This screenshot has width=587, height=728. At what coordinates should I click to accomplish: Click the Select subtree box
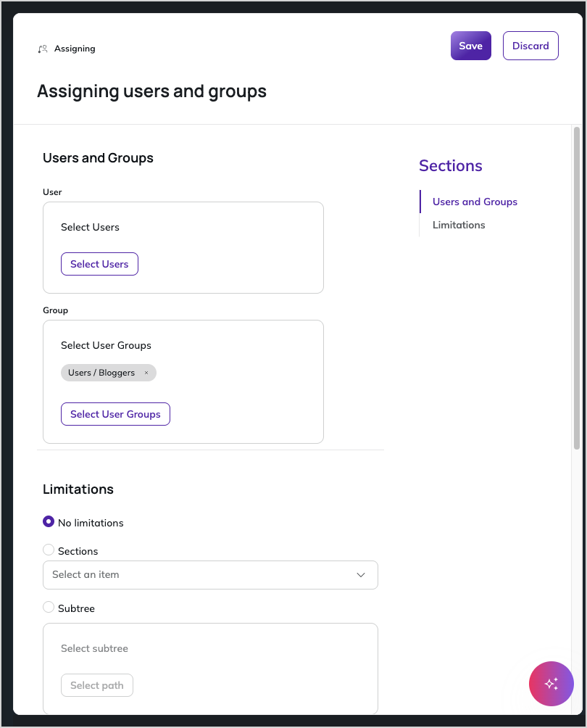pos(210,669)
